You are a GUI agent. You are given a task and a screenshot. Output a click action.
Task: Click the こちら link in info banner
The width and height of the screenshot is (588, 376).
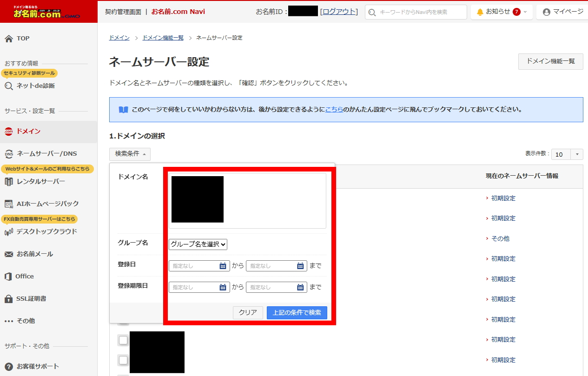tap(334, 110)
